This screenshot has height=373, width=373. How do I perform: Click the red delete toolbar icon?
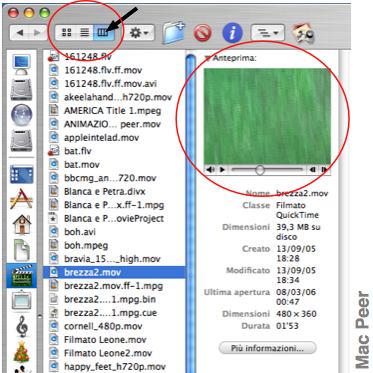click(202, 33)
